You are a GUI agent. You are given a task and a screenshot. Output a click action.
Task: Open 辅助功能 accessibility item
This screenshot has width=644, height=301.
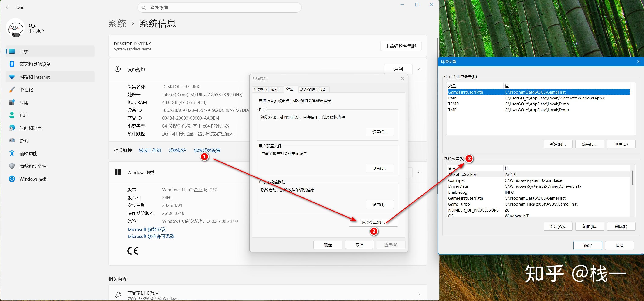pyautogui.click(x=50, y=153)
